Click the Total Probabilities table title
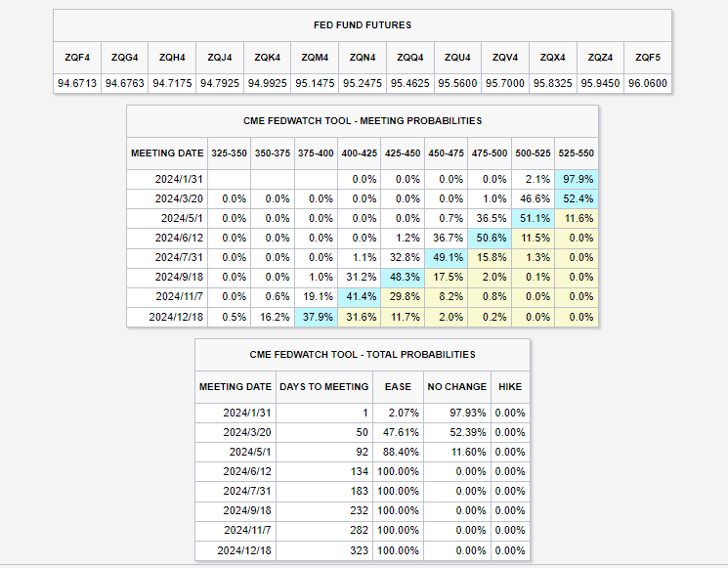Screen dimensions: 728x568 tap(363, 355)
